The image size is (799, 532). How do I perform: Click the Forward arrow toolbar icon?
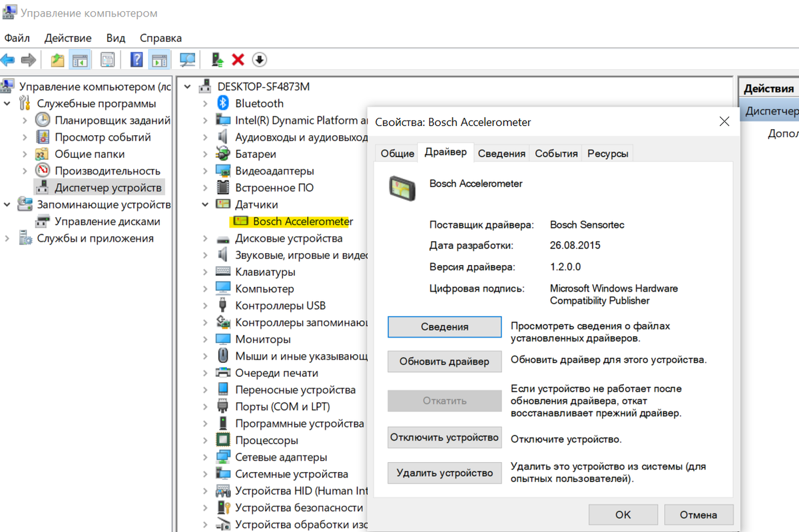click(x=28, y=60)
